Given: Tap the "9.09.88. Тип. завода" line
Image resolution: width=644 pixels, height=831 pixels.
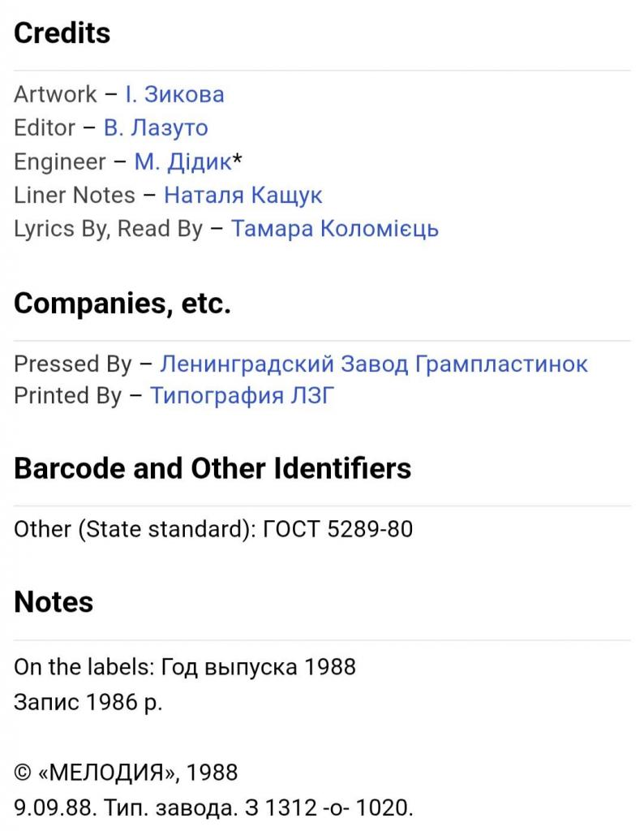Looking at the screenshot, I should [x=214, y=808].
